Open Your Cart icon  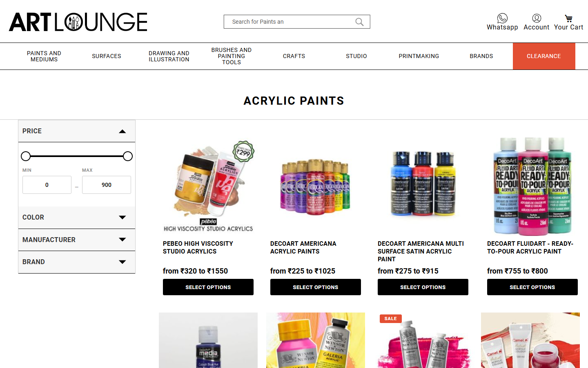pos(568,18)
